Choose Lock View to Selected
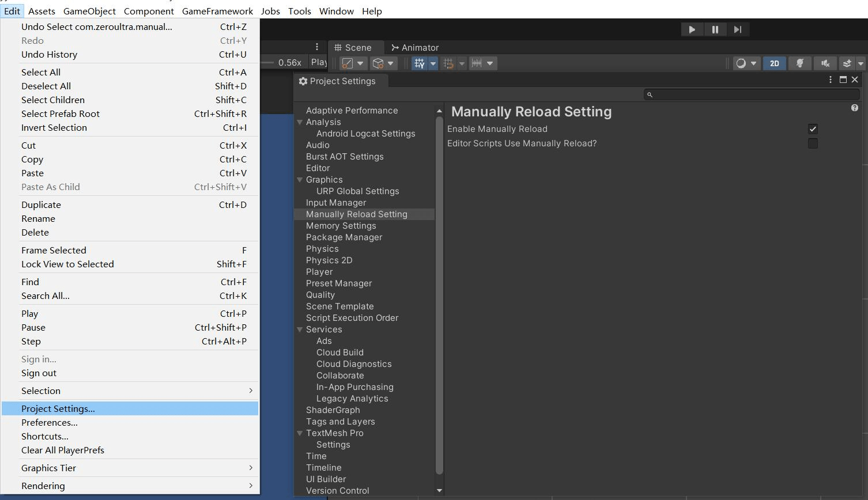Screen dimensions: 868x500 tap(130, 264)
